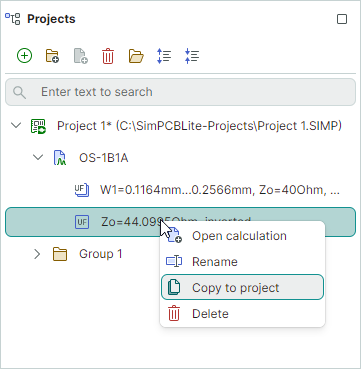Click the collapse all tree icon
Viewport: 361px width, 369px height.
click(x=192, y=56)
